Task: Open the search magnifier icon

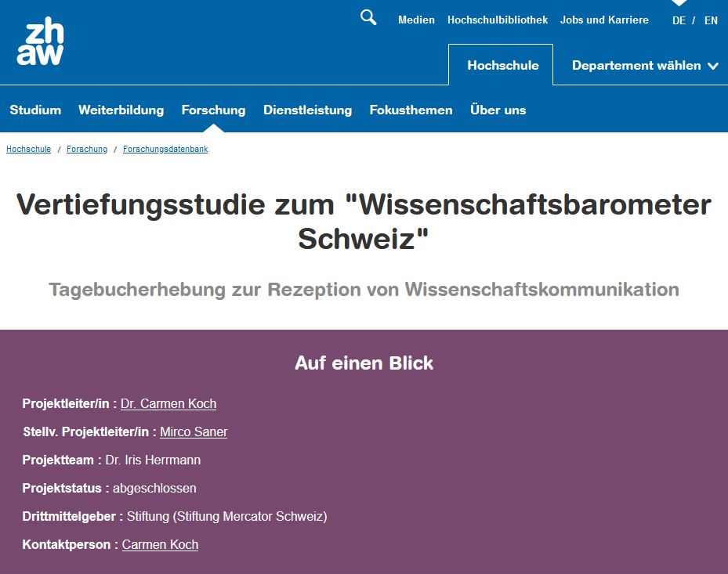Action: tap(368, 18)
